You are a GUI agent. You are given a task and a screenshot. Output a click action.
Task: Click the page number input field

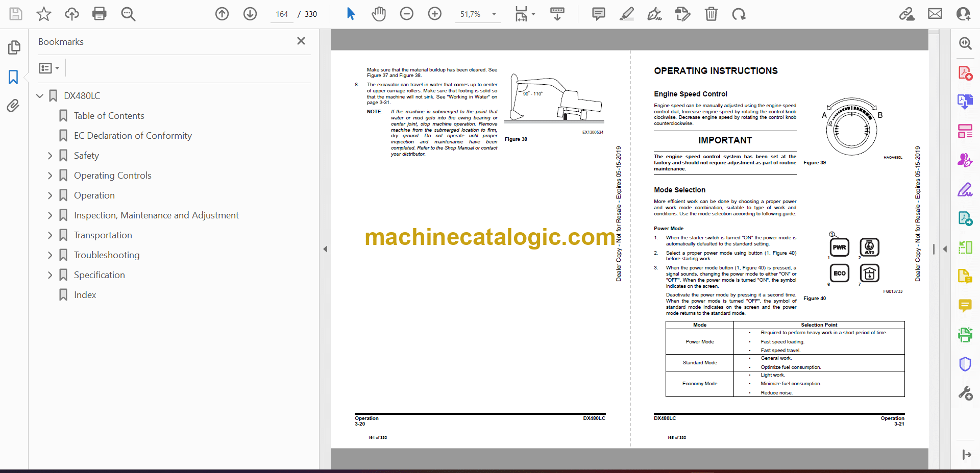(282, 14)
